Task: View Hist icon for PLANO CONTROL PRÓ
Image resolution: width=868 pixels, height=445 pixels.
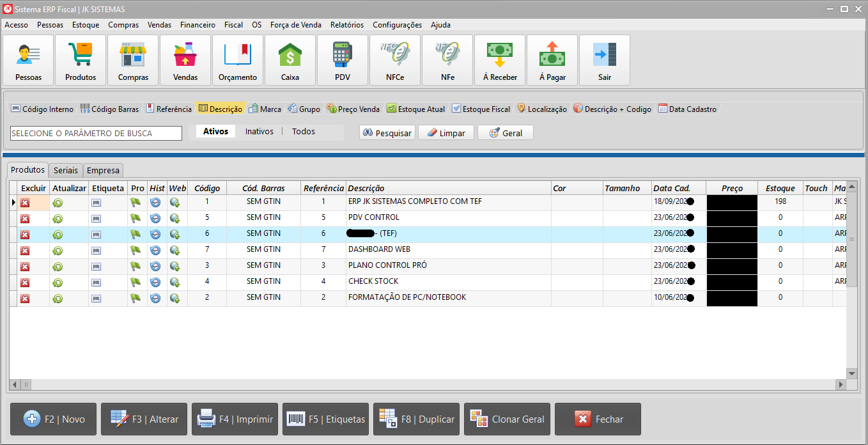Action: (155, 267)
